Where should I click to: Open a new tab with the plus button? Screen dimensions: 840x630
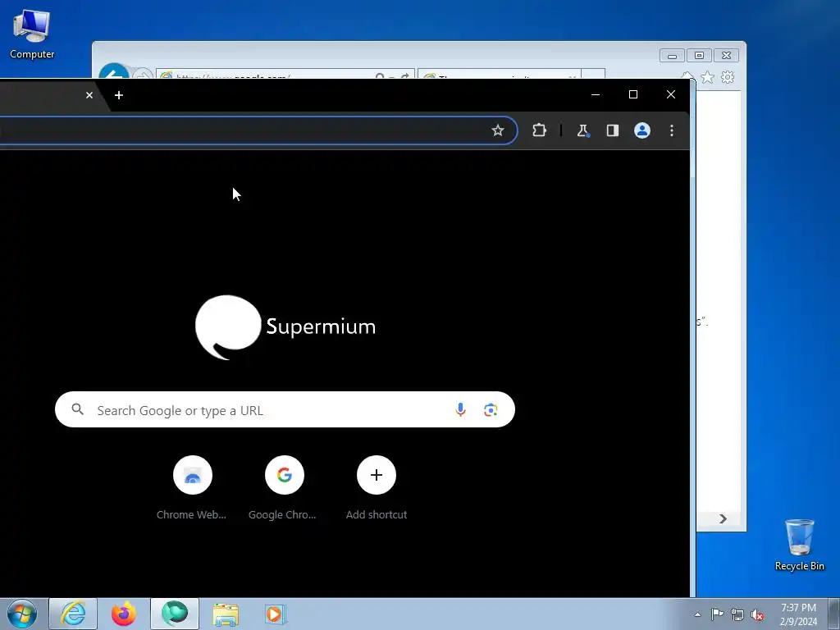119,95
